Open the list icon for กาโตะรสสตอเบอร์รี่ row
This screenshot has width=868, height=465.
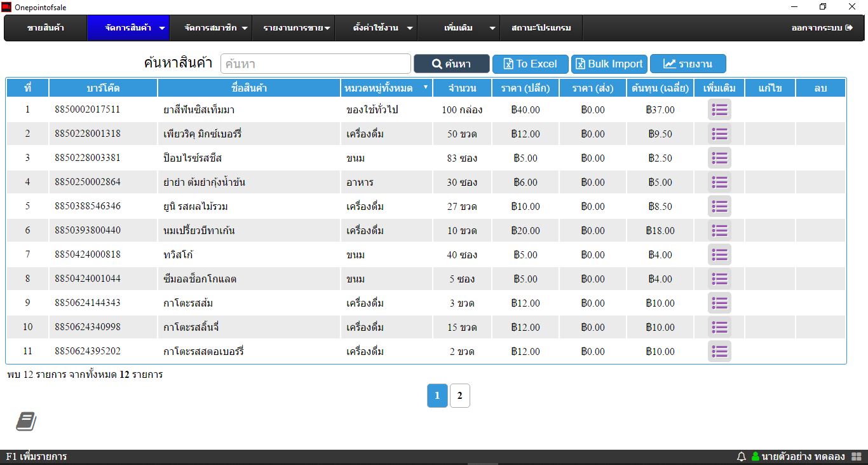[x=719, y=351]
